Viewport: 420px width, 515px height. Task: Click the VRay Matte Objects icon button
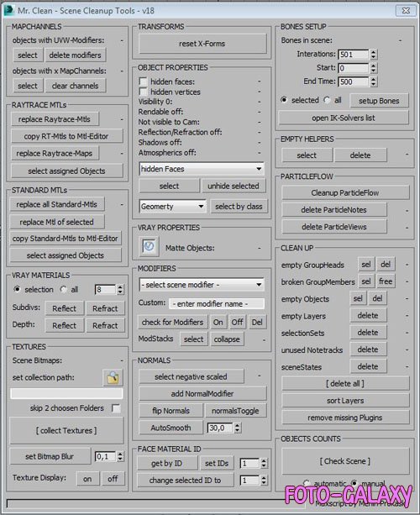click(x=149, y=246)
